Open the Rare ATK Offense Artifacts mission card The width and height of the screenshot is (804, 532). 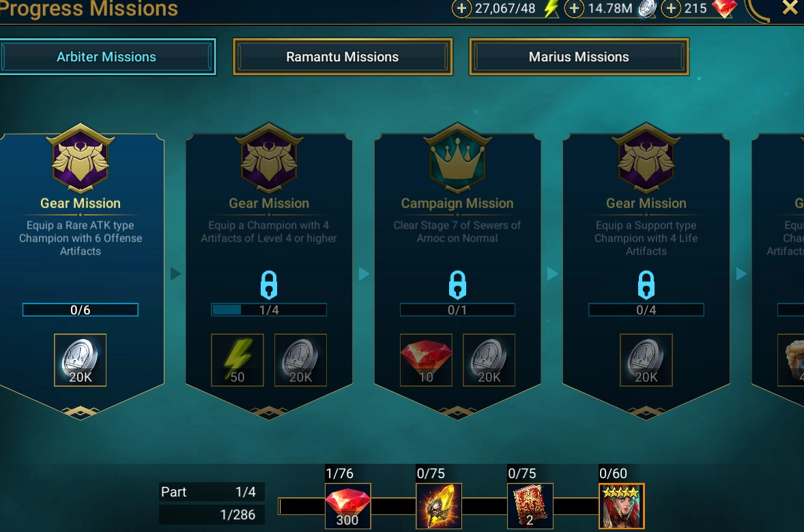tap(81, 271)
